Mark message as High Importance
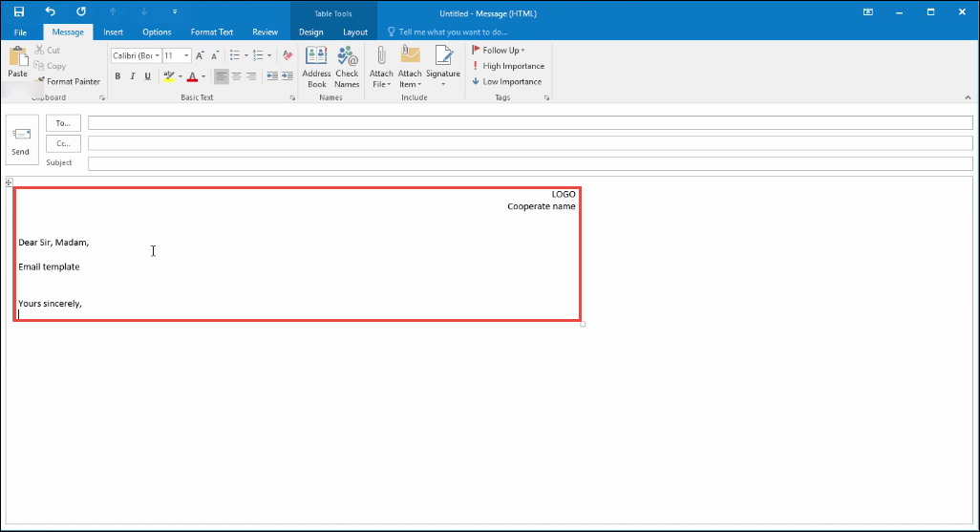Viewport: 980px width, 532px height. coord(508,66)
